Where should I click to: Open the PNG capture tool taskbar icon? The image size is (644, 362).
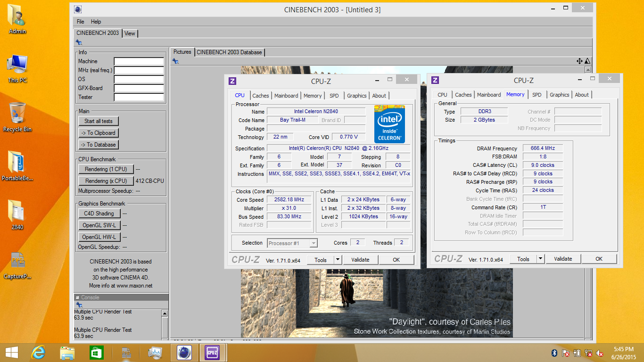[126, 352]
